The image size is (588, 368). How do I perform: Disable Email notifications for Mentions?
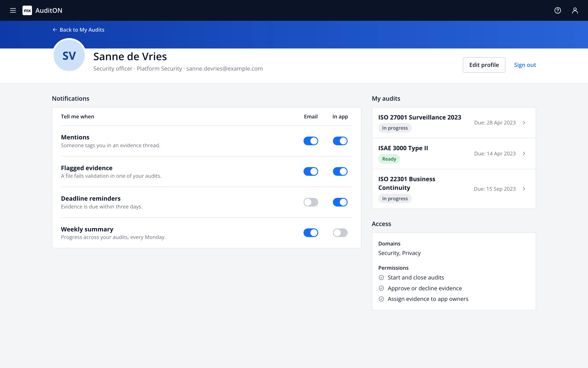click(311, 141)
